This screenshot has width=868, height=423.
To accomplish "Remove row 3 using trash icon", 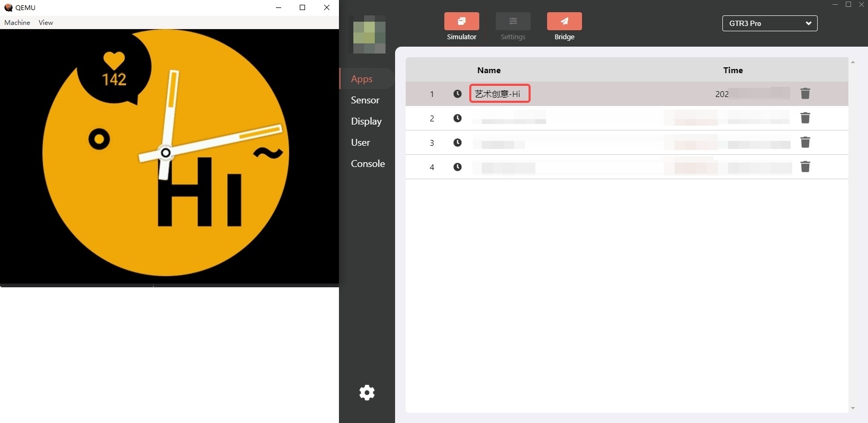I will click(805, 143).
